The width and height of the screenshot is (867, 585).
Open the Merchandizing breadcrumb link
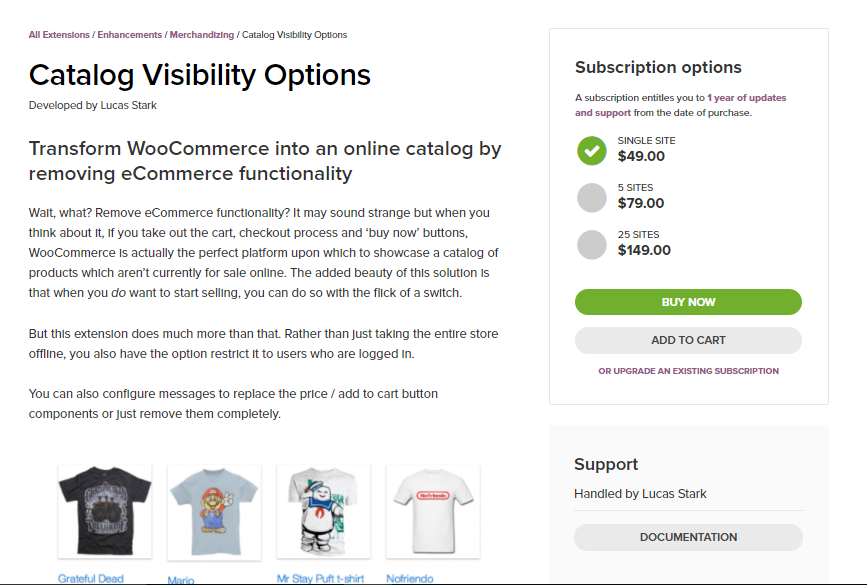pyautogui.click(x=202, y=35)
